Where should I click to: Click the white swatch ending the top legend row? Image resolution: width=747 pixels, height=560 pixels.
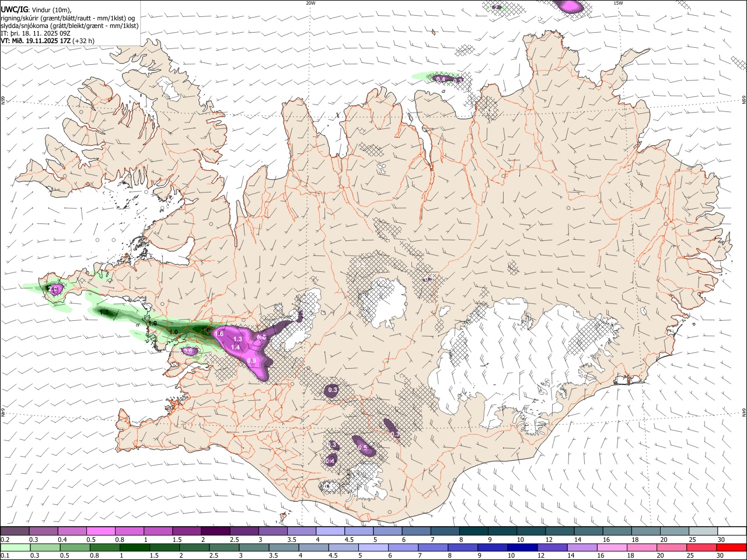[732, 531]
